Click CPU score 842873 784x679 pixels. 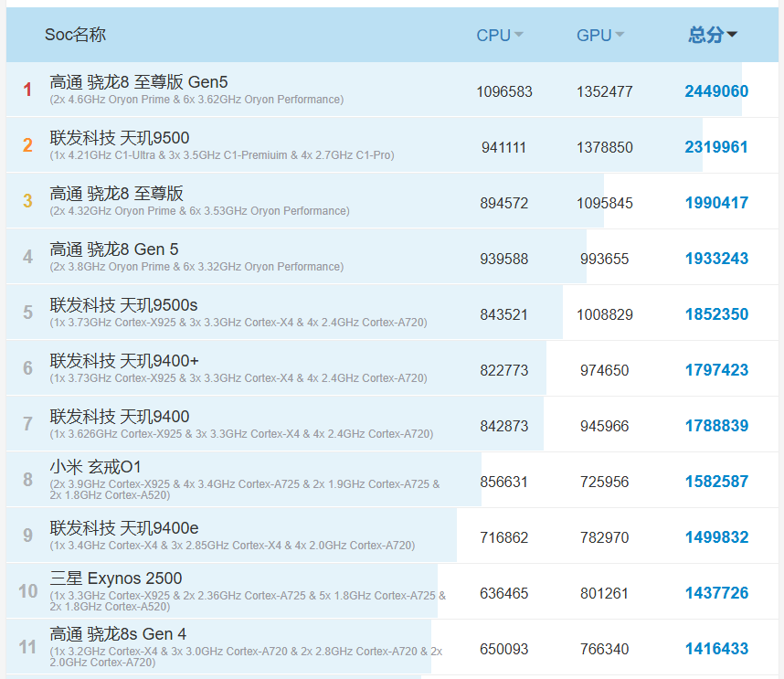click(504, 426)
